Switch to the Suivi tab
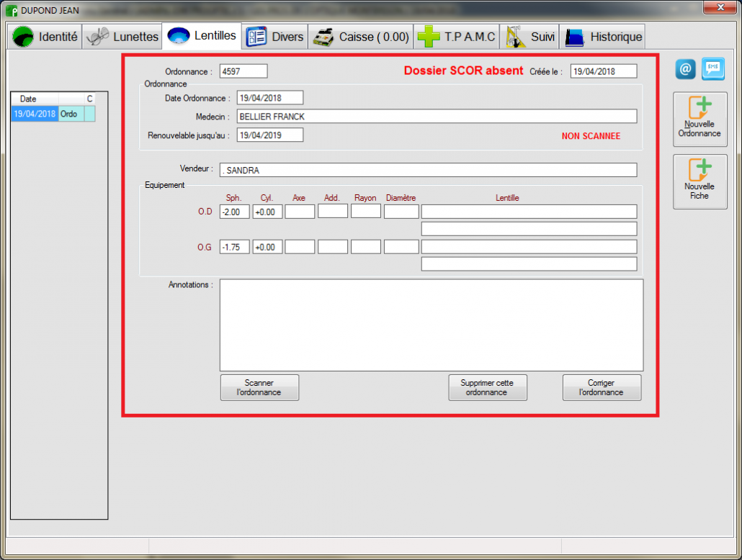This screenshot has height=560, width=742. click(529, 37)
